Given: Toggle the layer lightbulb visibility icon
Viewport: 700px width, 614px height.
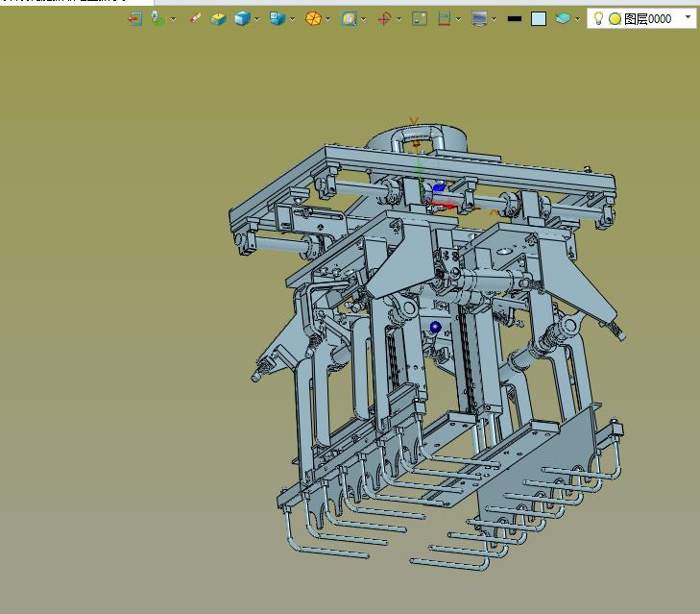Looking at the screenshot, I should tap(598, 18).
